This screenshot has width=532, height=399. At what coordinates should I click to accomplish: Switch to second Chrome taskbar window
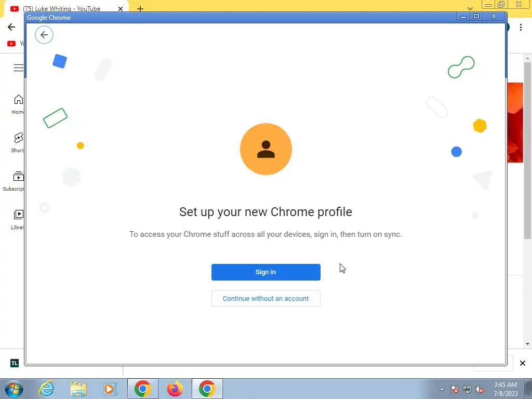(x=207, y=389)
